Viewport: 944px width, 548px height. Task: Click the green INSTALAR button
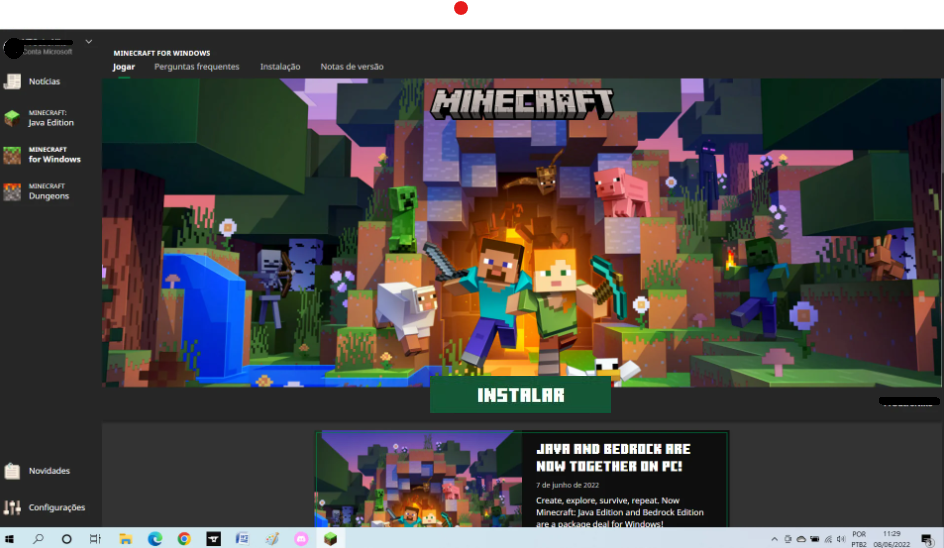521,395
